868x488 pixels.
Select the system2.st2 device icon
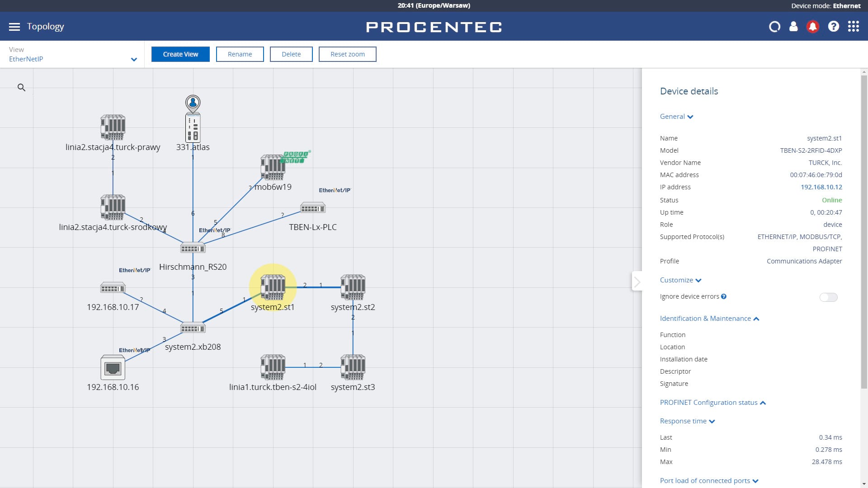(353, 287)
